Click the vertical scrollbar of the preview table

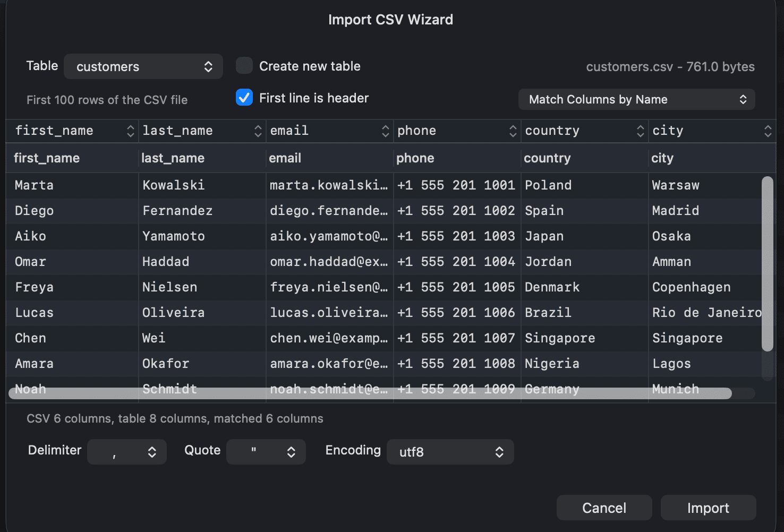[x=767, y=264]
